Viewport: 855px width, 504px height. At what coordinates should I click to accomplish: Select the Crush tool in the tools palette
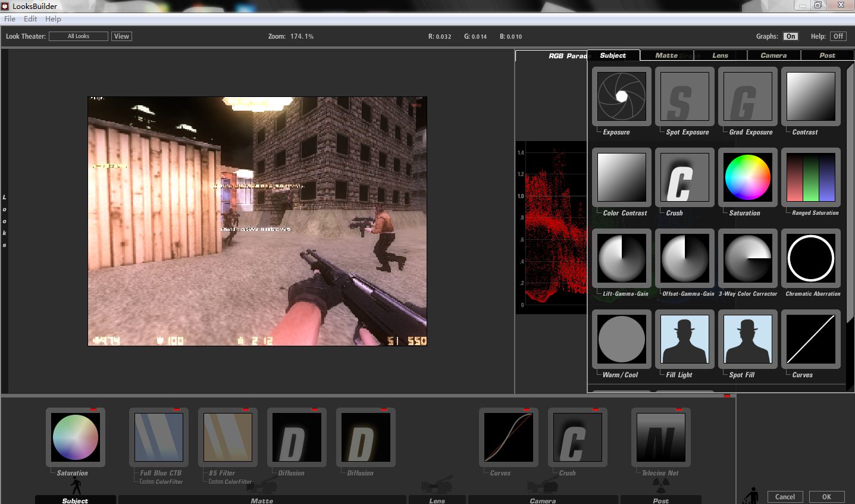tap(684, 177)
